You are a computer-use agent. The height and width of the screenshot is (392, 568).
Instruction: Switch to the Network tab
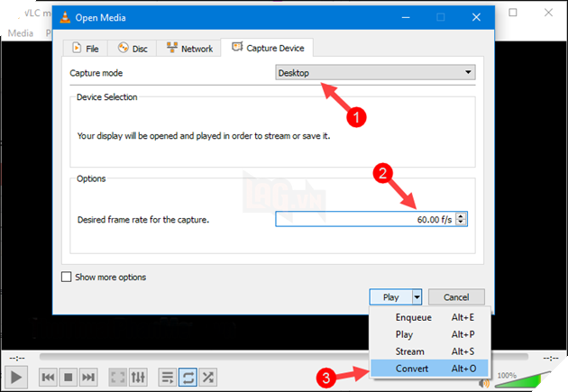coord(189,49)
